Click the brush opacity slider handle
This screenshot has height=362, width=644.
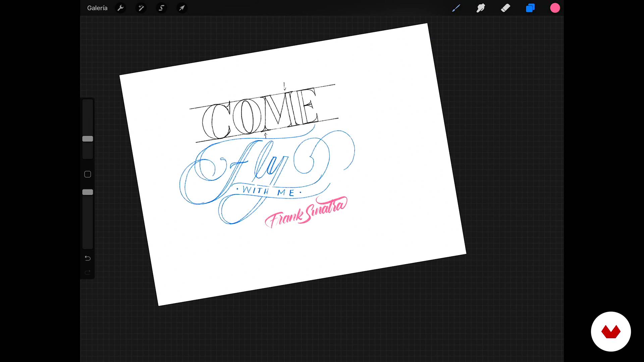(88, 192)
